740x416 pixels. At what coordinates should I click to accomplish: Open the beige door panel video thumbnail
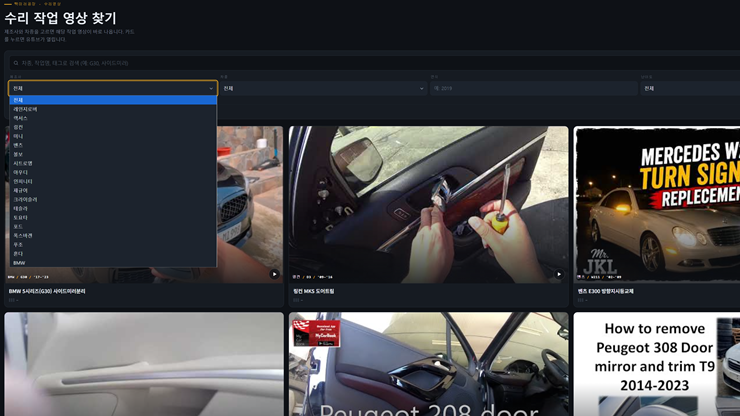[x=144, y=364]
